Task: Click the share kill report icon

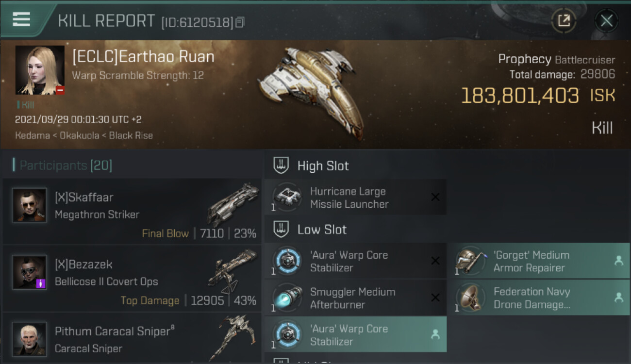Action: click(564, 20)
